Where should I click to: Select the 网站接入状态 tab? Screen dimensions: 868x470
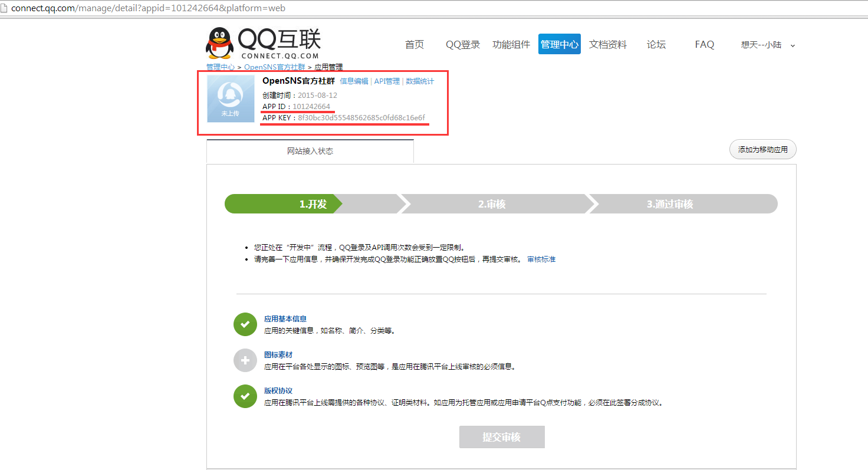coord(310,151)
